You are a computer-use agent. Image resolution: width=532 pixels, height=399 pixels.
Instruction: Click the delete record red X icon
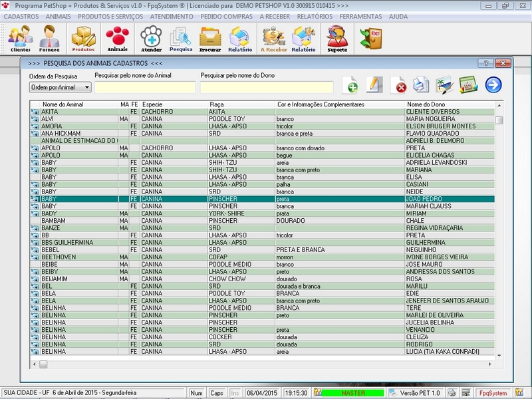tap(398, 85)
